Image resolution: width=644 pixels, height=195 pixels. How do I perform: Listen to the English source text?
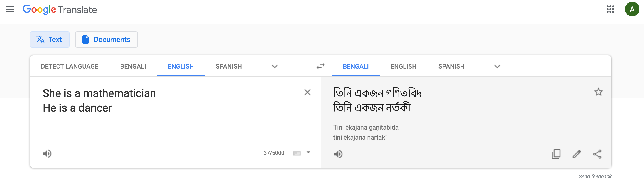[47, 153]
